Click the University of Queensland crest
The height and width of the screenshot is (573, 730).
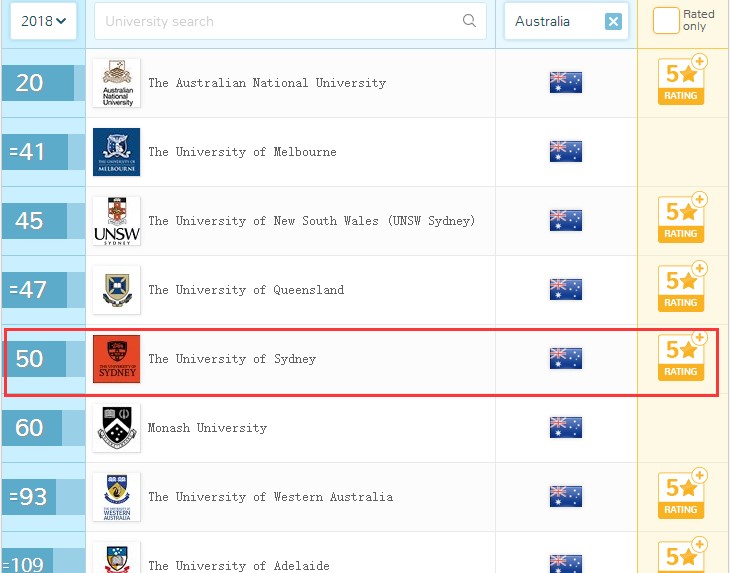point(116,290)
